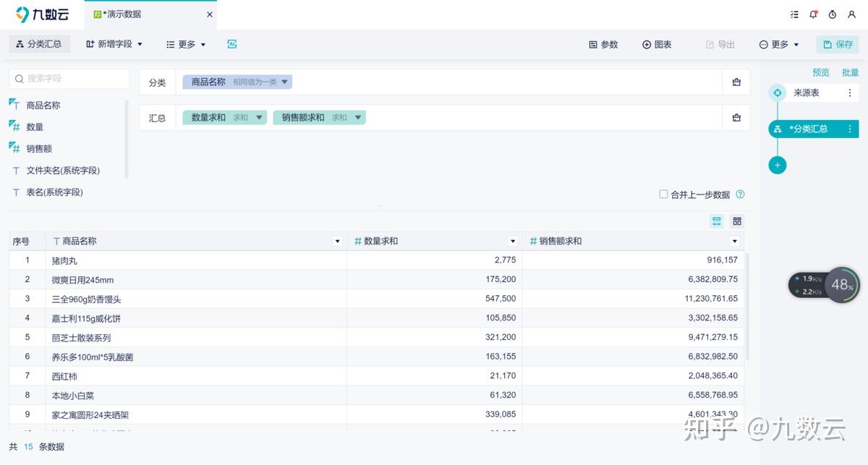Open the 销售额求和 aggregation dropdown
The height and width of the screenshot is (465, 868).
[x=358, y=117]
